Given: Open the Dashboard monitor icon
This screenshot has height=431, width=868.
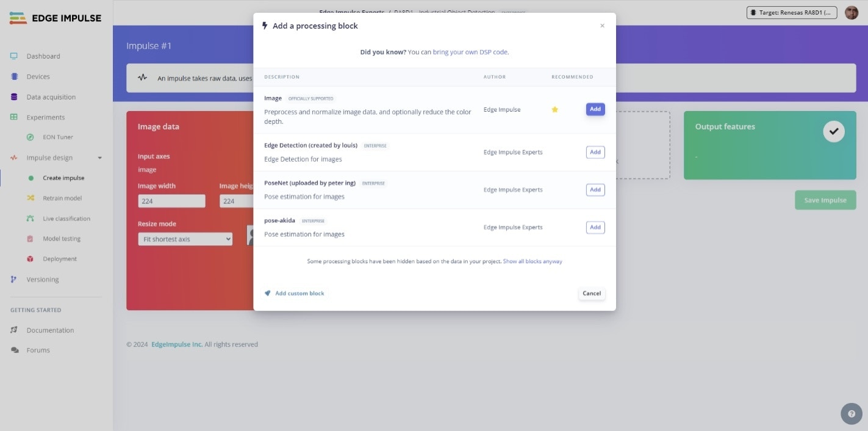Looking at the screenshot, I should [13, 56].
